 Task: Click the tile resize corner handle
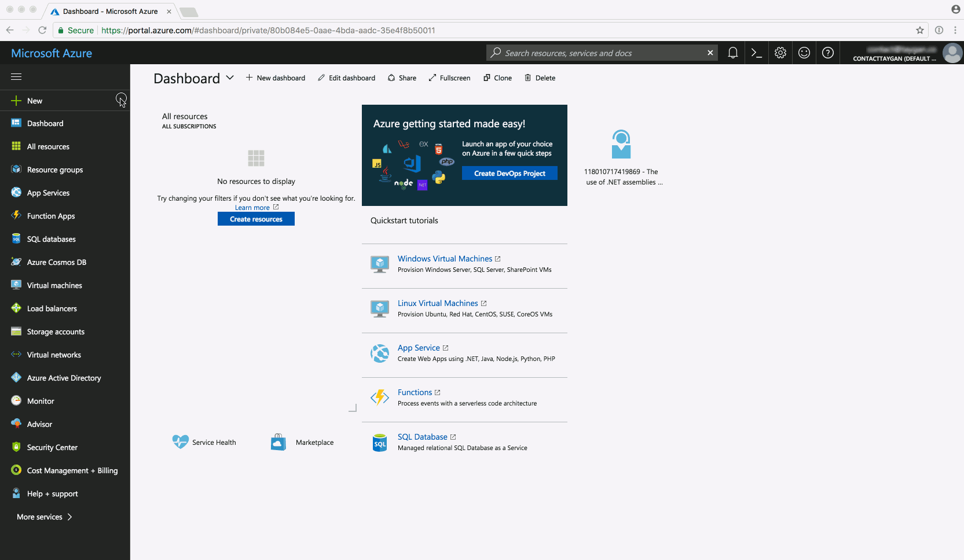coord(353,408)
